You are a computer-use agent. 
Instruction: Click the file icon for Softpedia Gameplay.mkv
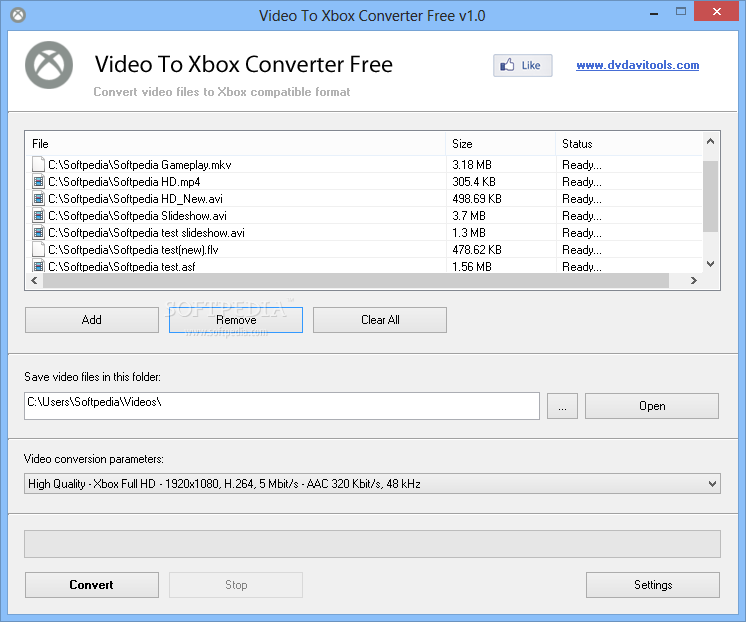[38, 165]
